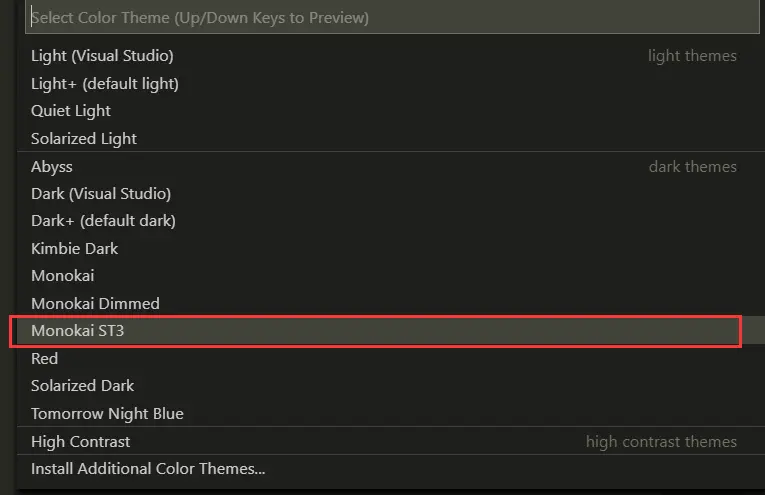Click the "dark themes" group label

pyautogui.click(x=692, y=167)
